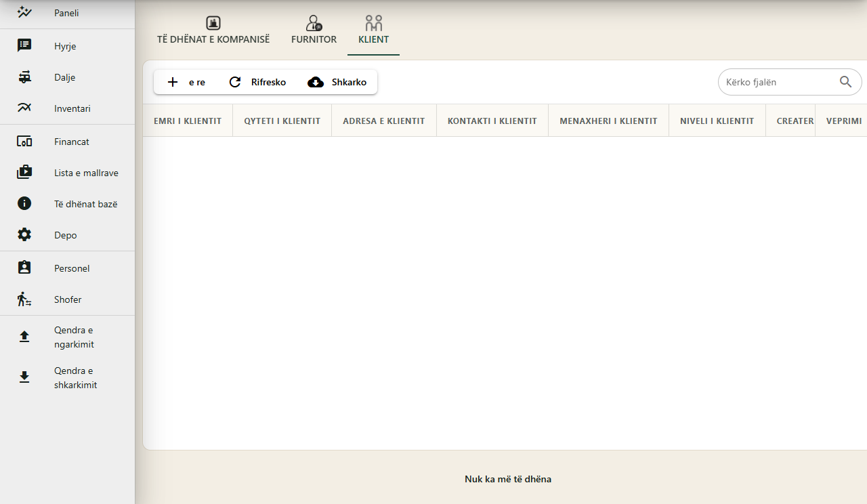Click the Dalje truck icon
The width and height of the screenshot is (867, 504).
24,77
